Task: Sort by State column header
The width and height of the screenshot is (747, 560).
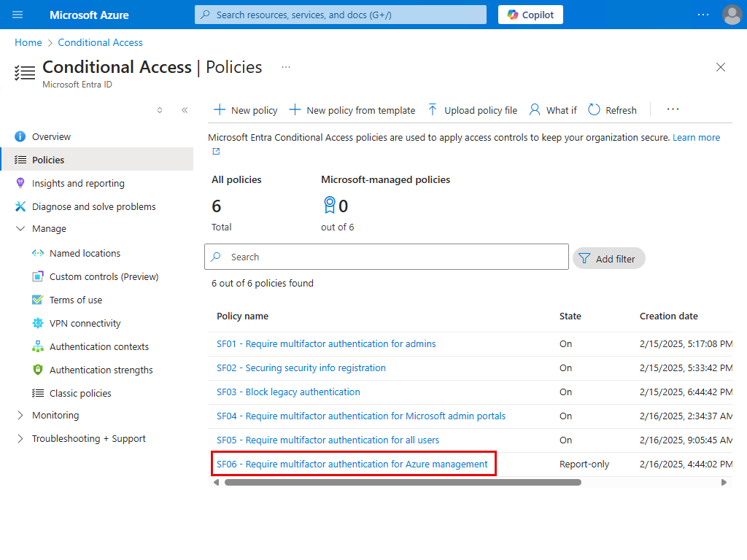Action: coord(570,316)
